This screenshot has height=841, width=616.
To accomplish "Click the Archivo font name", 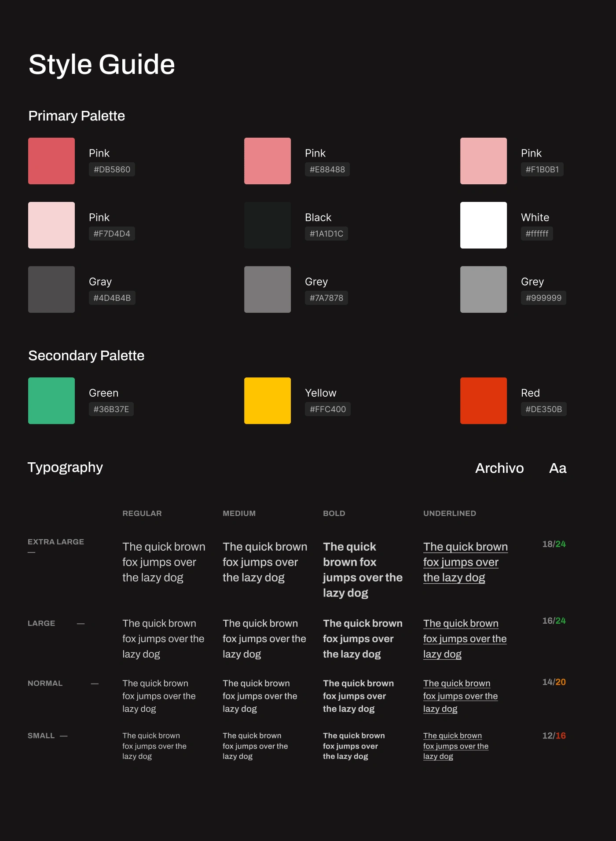I will 499,468.
